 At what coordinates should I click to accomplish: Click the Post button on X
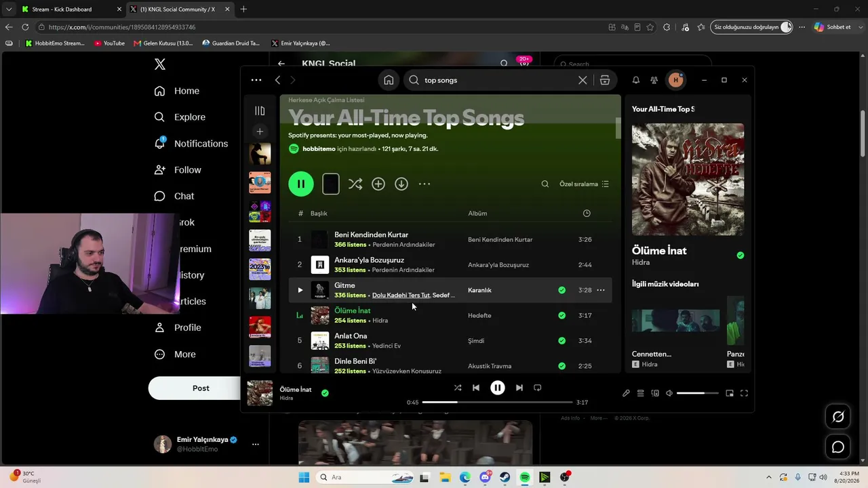201,388
